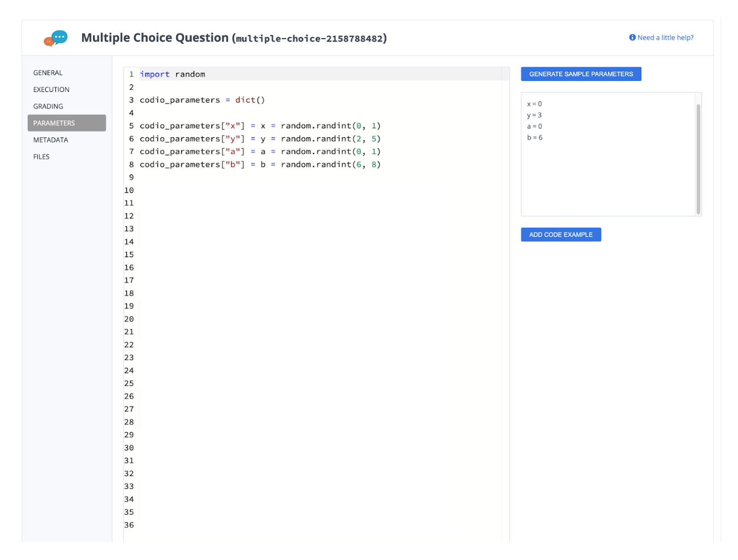Open the FILES section
738x560 pixels.
coord(41,156)
